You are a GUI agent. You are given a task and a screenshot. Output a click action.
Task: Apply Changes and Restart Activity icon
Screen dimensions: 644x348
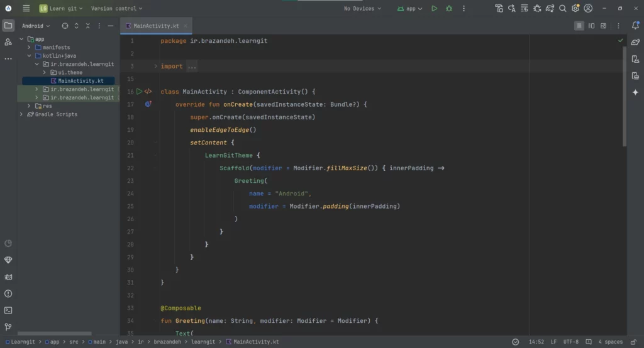(x=512, y=8)
